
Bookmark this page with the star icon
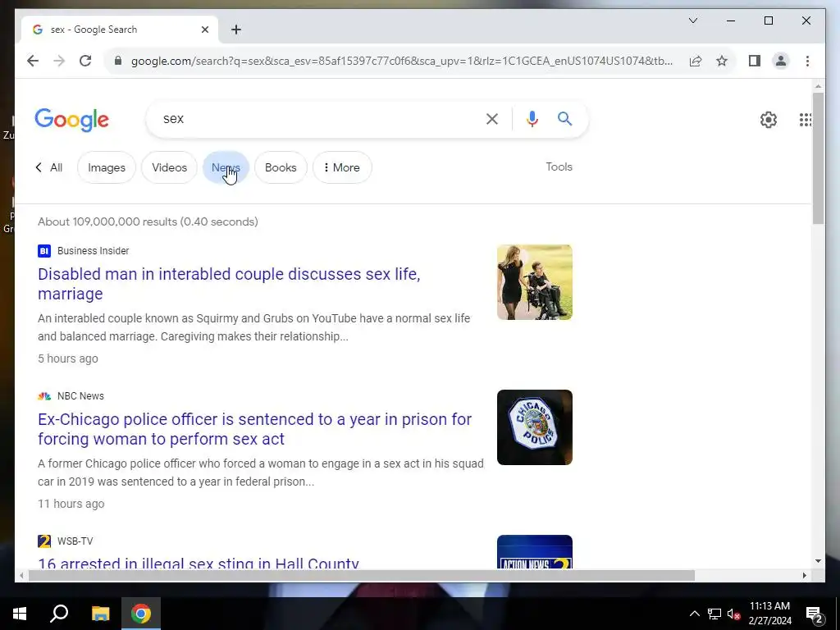pos(722,61)
